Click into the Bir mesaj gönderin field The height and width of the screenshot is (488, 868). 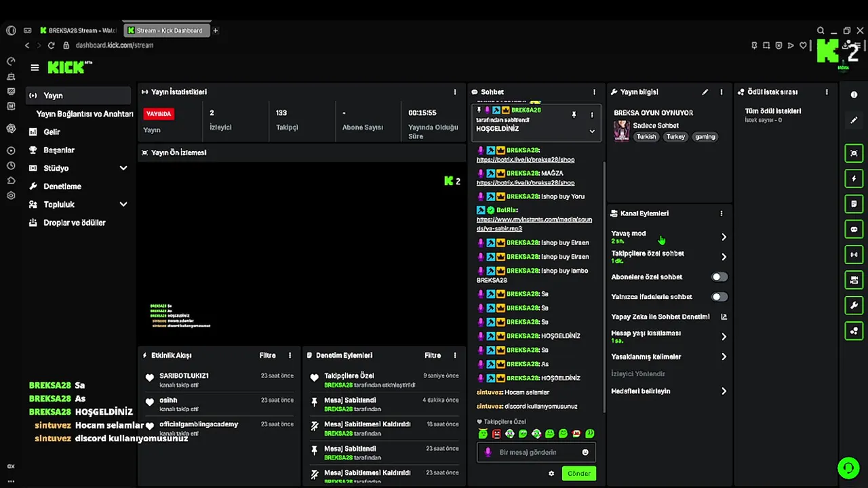click(x=536, y=452)
